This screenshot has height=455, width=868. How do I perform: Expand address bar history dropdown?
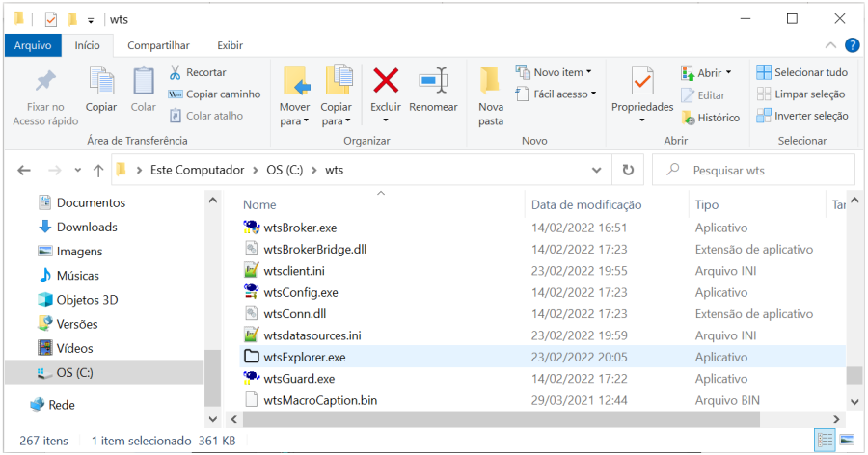click(x=596, y=170)
